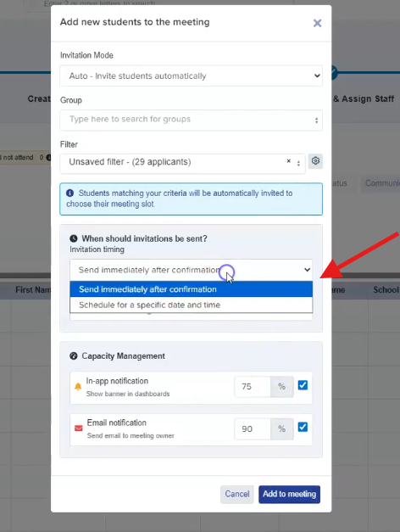Click the Capacity Management gauge icon
Viewport: 400px width, 532px height.
click(x=74, y=356)
